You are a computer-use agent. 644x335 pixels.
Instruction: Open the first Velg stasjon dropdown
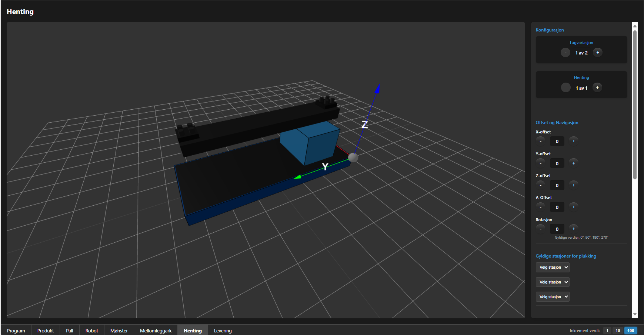553,267
